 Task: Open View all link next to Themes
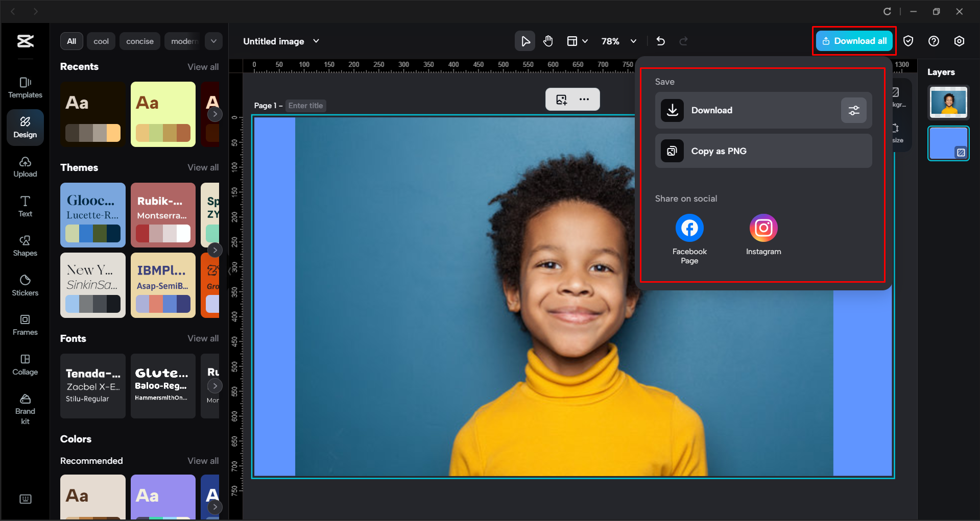(203, 167)
